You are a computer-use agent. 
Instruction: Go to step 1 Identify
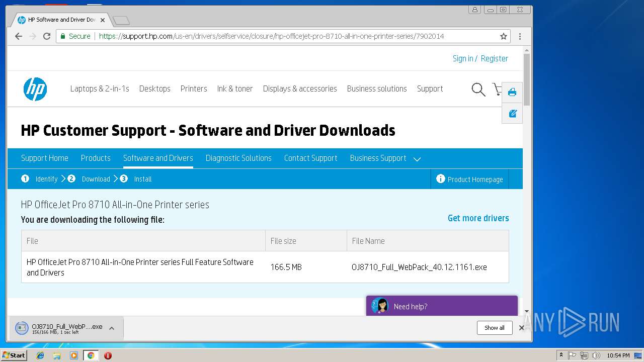coord(39,179)
